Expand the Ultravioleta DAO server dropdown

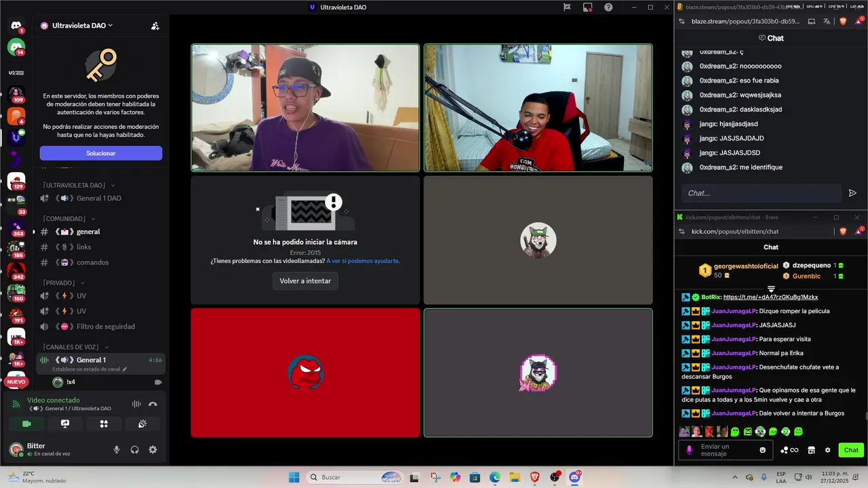[83, 26]
